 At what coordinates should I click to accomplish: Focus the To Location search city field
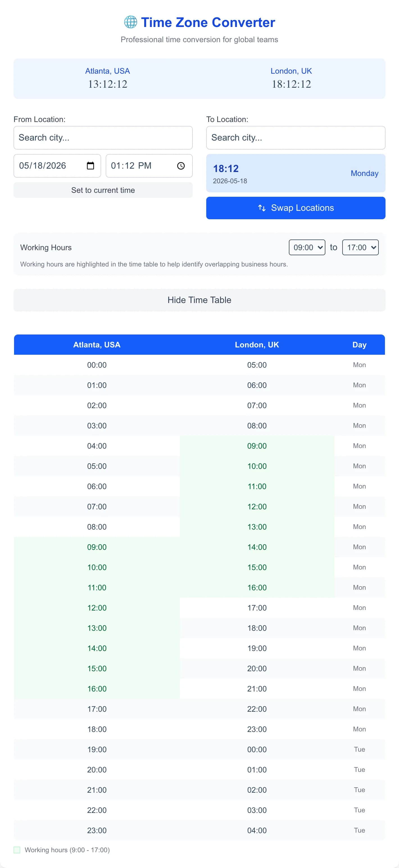(296, 137)
